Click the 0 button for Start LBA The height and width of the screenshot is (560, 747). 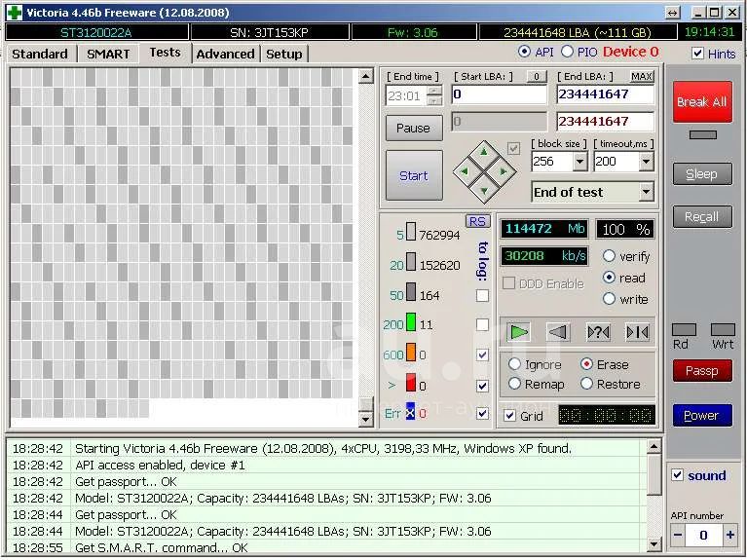[x=537, y=76]
